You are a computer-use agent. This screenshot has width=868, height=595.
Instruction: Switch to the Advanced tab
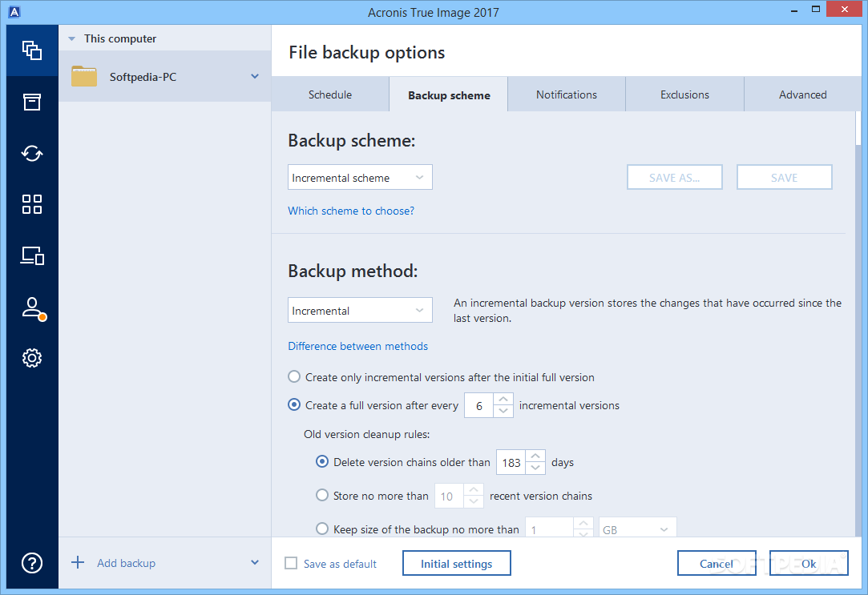coord(802,94)
